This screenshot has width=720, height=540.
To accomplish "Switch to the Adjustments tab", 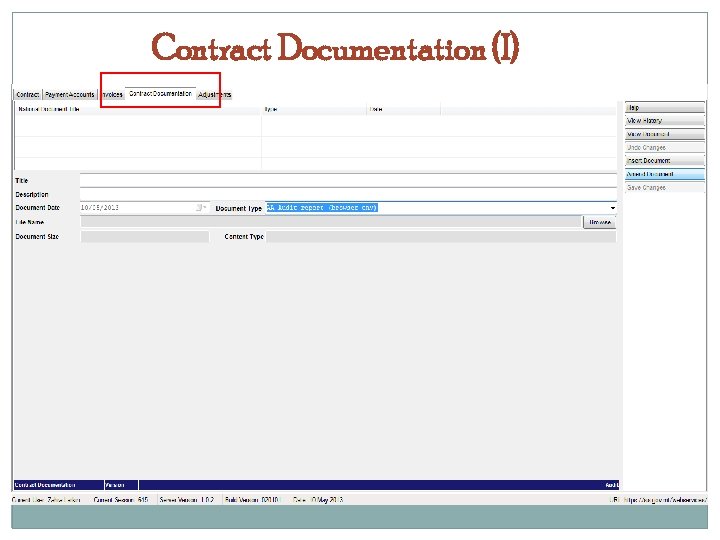I will 214,94.
